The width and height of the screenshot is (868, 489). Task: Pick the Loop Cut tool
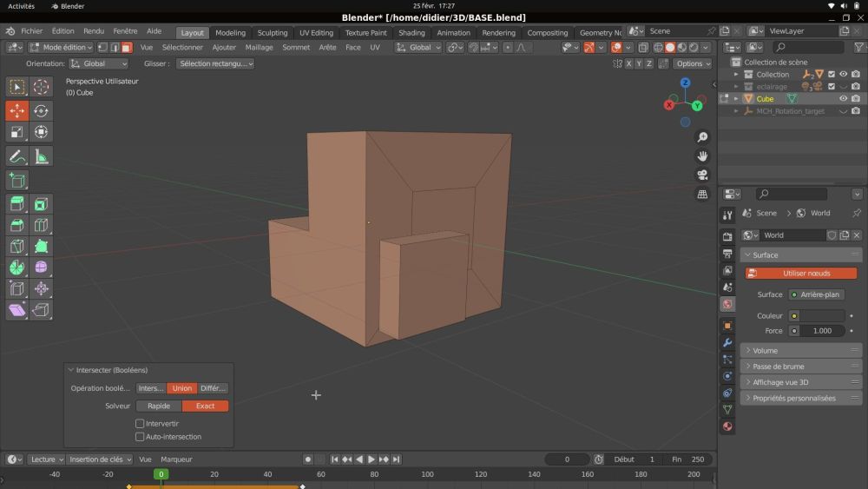pos(41,225)
